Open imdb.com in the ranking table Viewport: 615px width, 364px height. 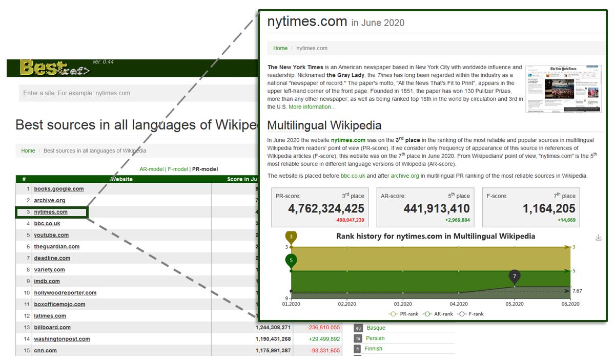click(47, 281)
